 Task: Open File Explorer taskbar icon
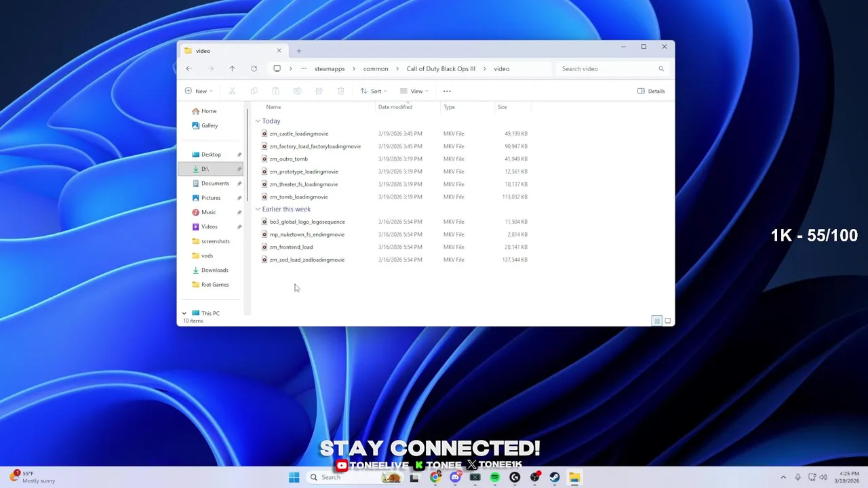[x=574, y=477]
